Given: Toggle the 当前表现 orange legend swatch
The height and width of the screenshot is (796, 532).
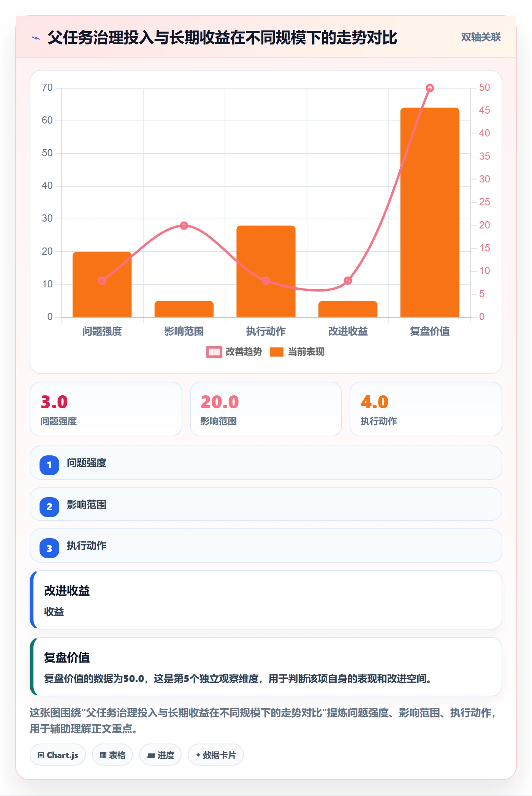Looking at the screenshot, I should coord(277,352).
